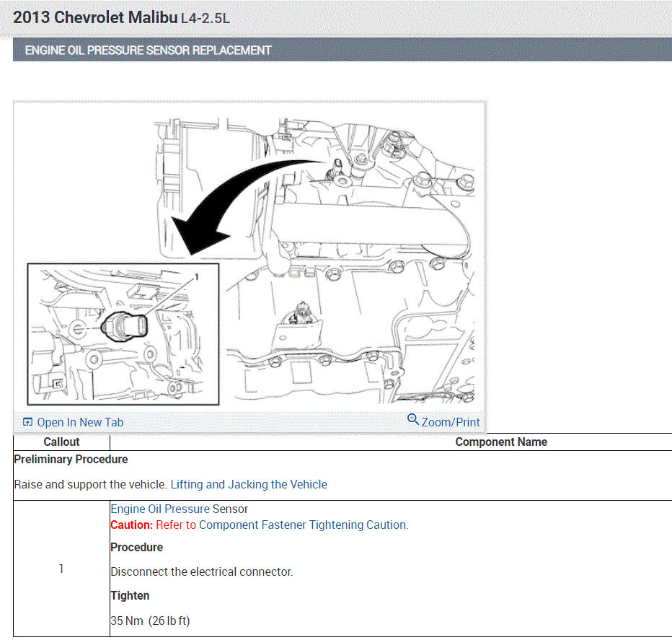Click the Preliminary Procedure heading
The image size is (672, 640).
tap(71, 460)
